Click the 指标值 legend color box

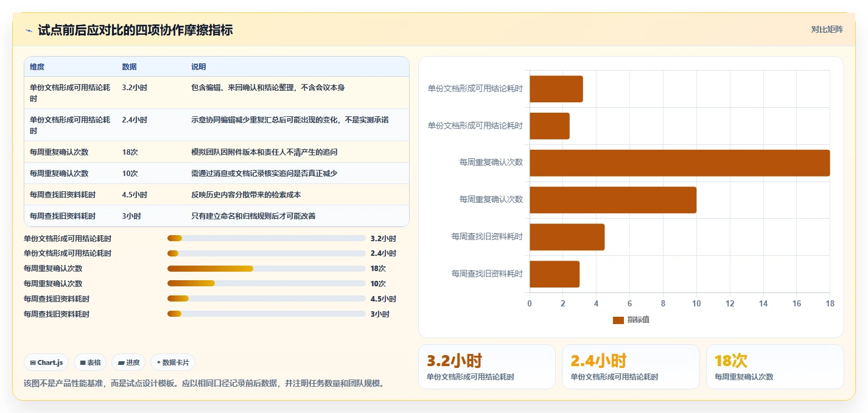618,320
